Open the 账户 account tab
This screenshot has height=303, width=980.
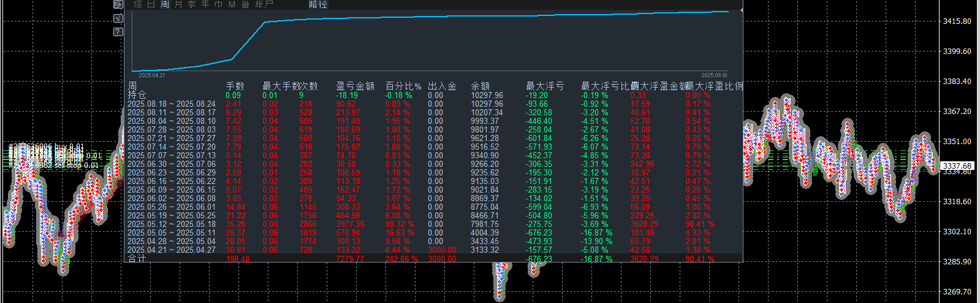[264, 4]
